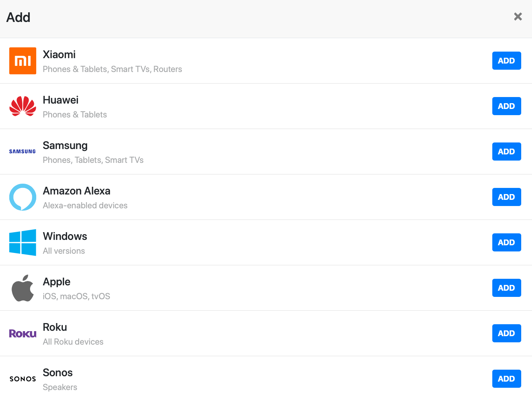Click the Amazon Alexa title text

[x=77, y=191]
